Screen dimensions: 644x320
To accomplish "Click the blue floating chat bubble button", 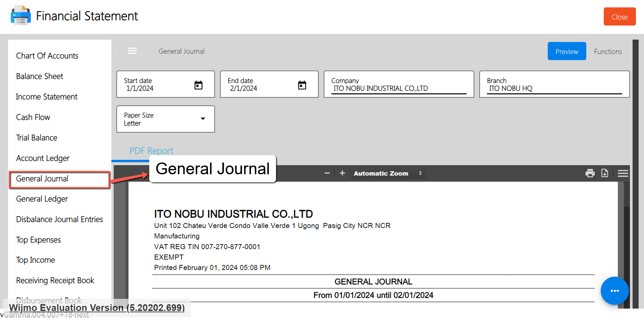I will tap(614, 291).
